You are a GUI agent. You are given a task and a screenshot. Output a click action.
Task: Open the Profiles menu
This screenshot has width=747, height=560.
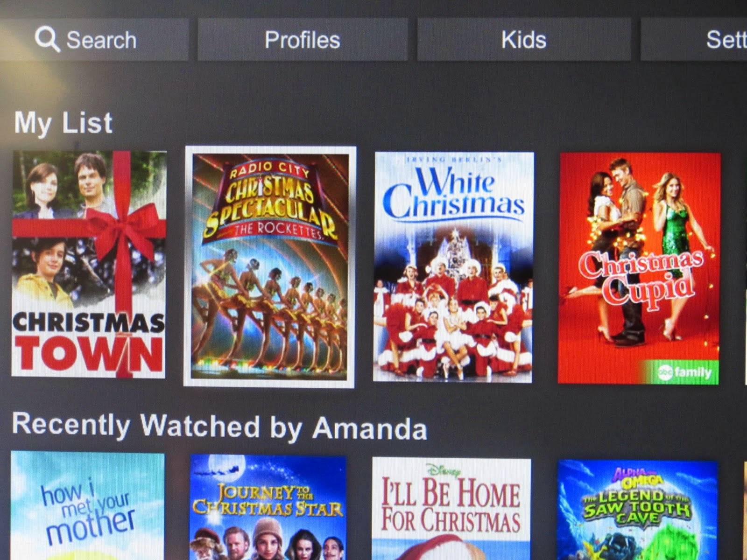[x=303, y=40]
